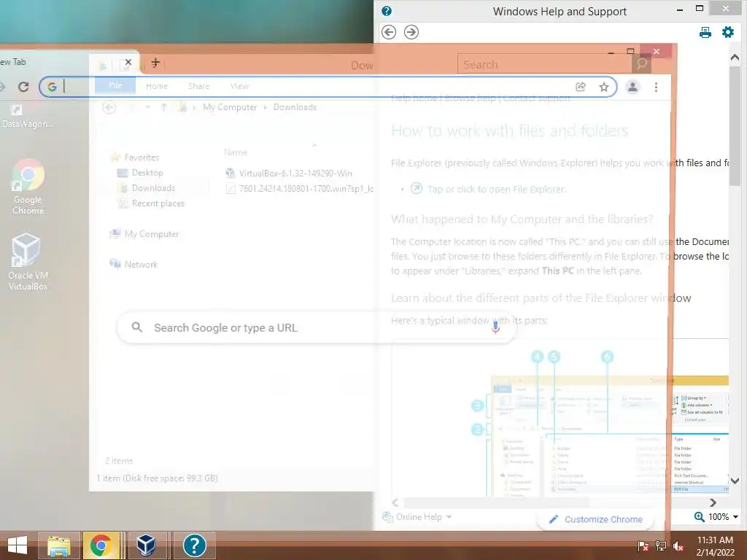Viewport: 747px width, 560px height.
Task: Open VirtualBox from the taskbar
Action: (146, 545)
